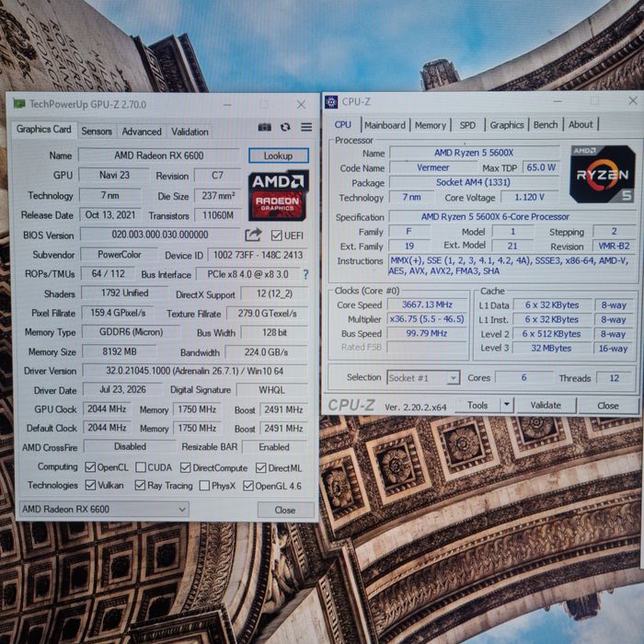Toggle the OpenCL checkbox
Screen dimensions: 644x644
click(90, 467)
